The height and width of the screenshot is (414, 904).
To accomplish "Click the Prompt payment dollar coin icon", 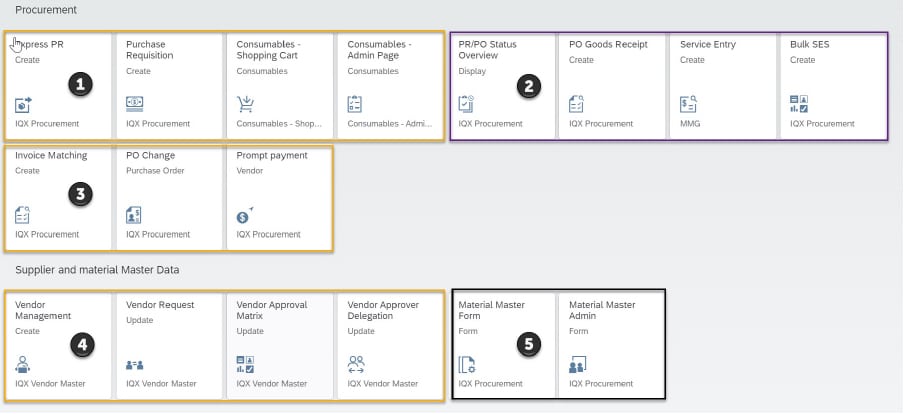I will pyautogui.click(x=245, y=215).
